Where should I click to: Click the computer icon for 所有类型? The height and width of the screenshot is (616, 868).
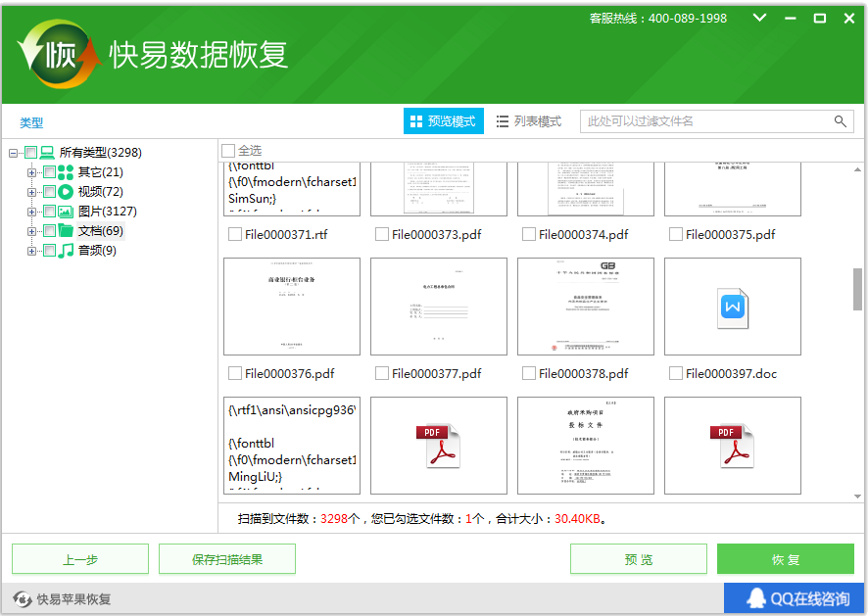tap(47, 152)
